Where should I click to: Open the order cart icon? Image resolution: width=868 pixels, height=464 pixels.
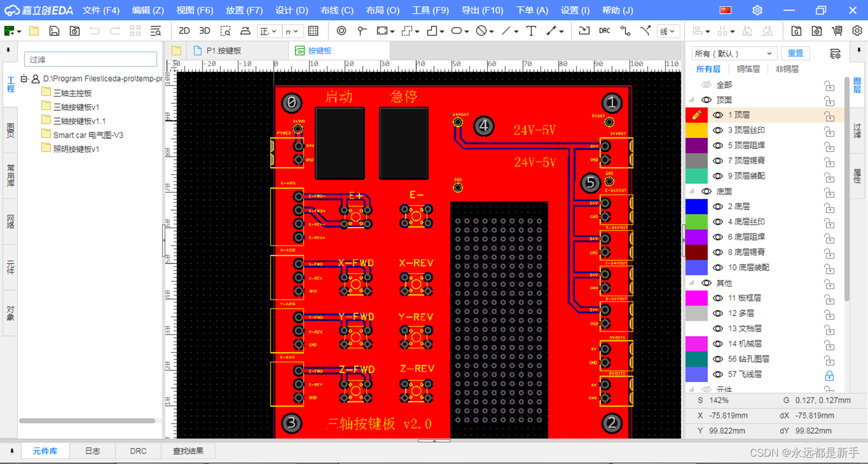[837, 31]
